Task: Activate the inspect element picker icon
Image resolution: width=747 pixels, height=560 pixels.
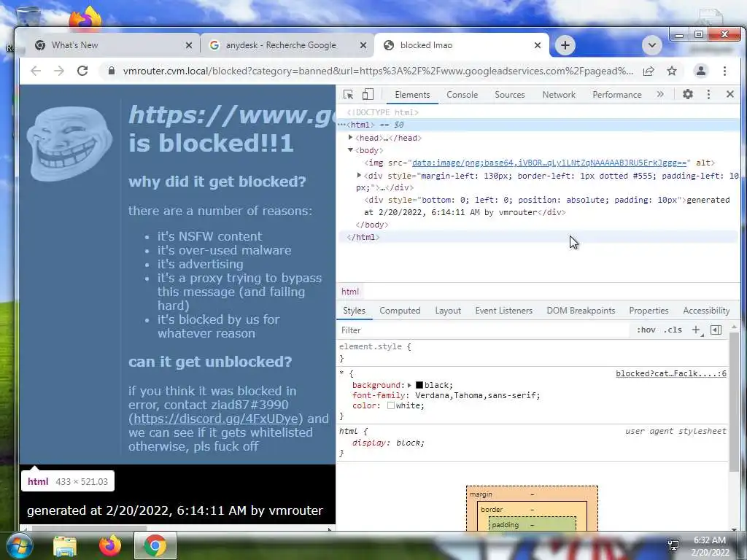Action: [x=348, y=94]
